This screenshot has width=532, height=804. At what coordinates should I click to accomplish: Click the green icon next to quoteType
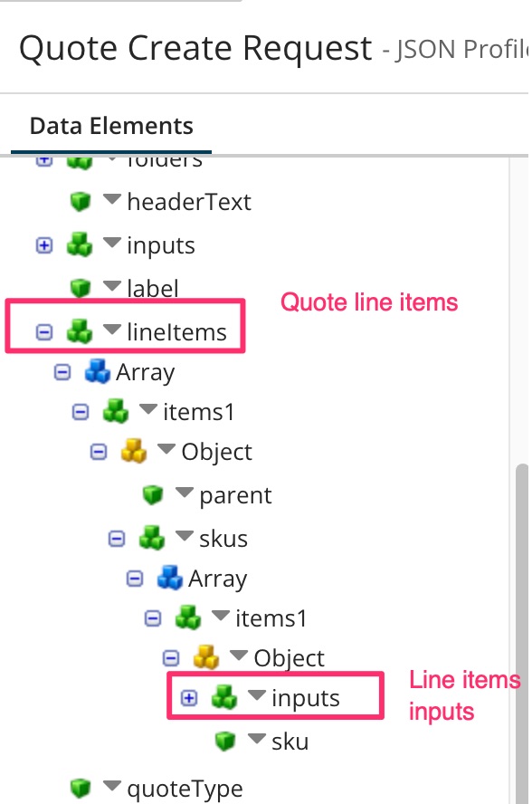(81, 787)
